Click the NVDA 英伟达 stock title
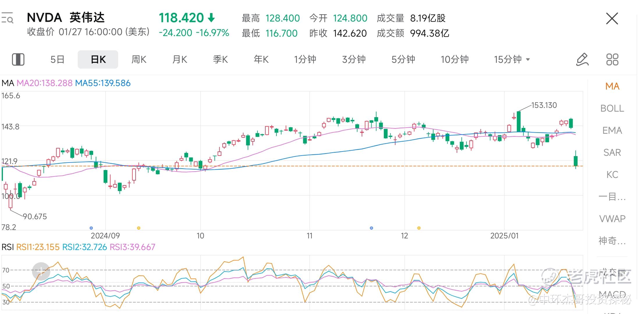The image size is (644, 314). click(x=65, y=18)
